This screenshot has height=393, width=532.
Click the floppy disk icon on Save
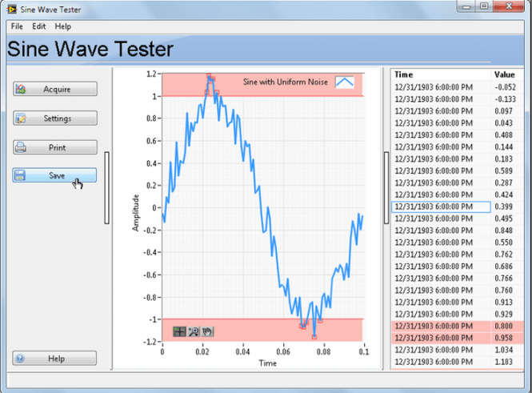[x=20, y=175]
